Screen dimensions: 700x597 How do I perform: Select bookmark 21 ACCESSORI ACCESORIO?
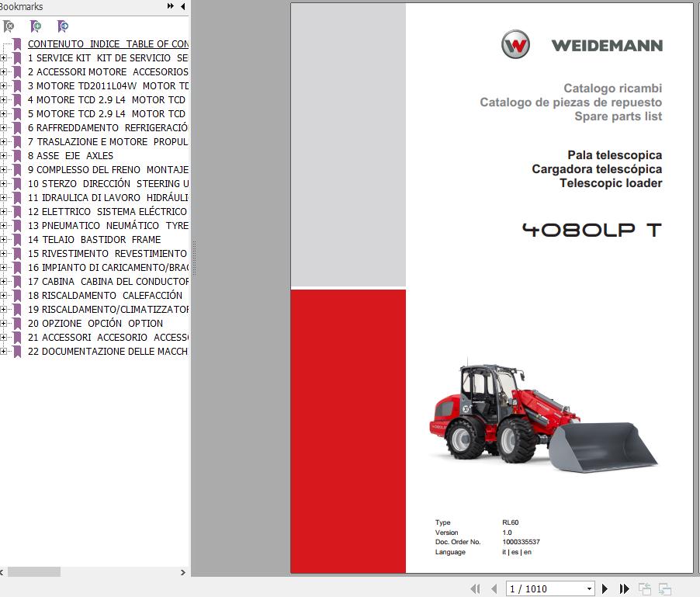pyautogui.click(x=108, y=337)
